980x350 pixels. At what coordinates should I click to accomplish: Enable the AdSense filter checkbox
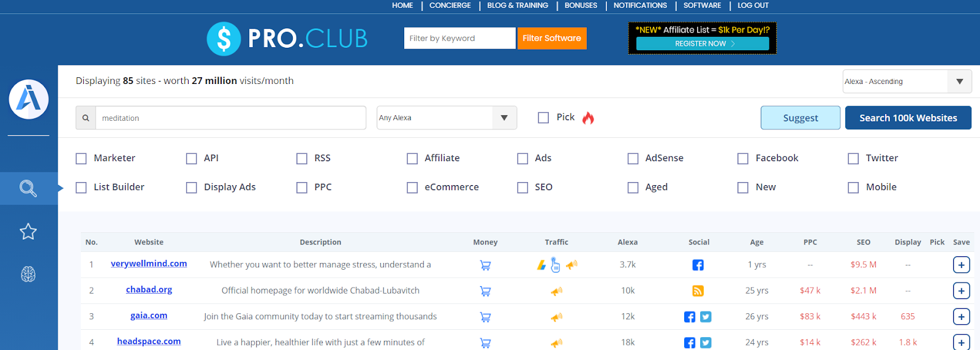pyautogui.click(x=633, y=159)
